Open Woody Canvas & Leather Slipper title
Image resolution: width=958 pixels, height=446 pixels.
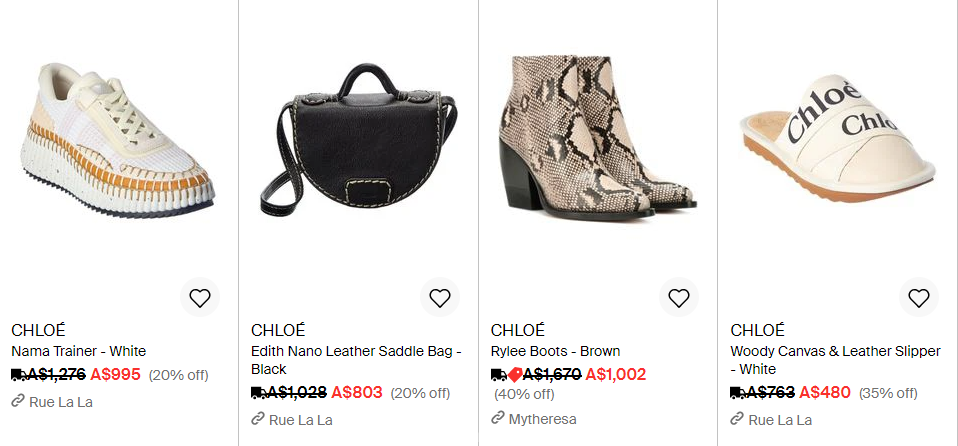tap(836, 360)
